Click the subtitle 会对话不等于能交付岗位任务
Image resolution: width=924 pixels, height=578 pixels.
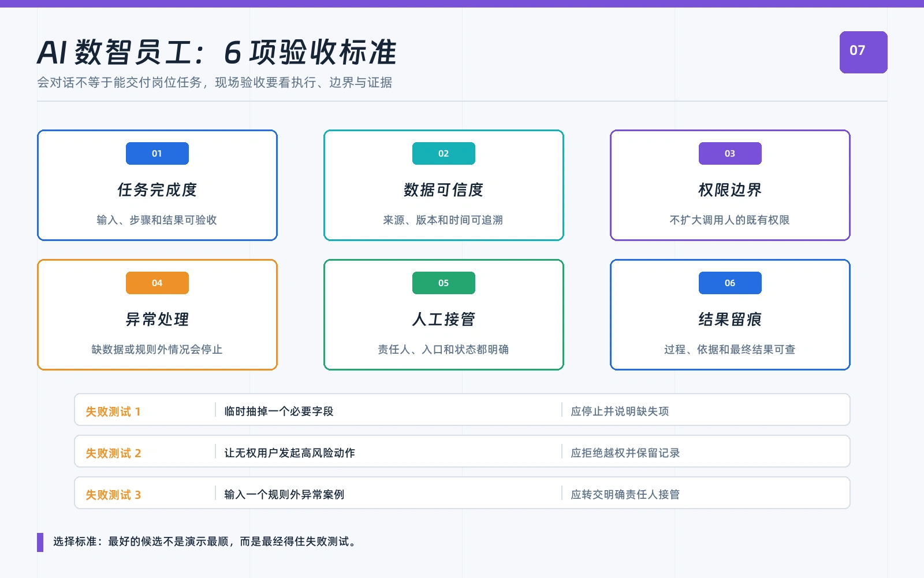tap(120, 83)
